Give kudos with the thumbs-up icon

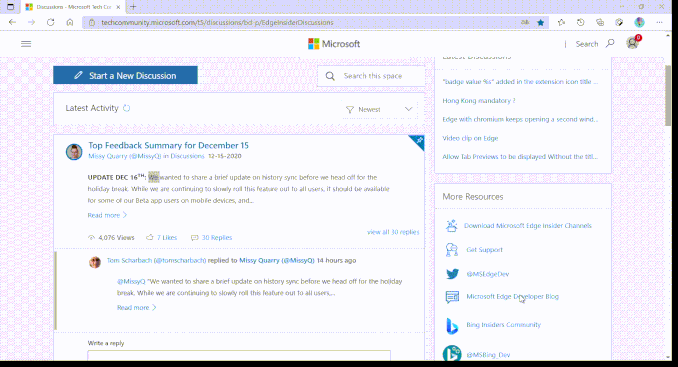point(150,237)
